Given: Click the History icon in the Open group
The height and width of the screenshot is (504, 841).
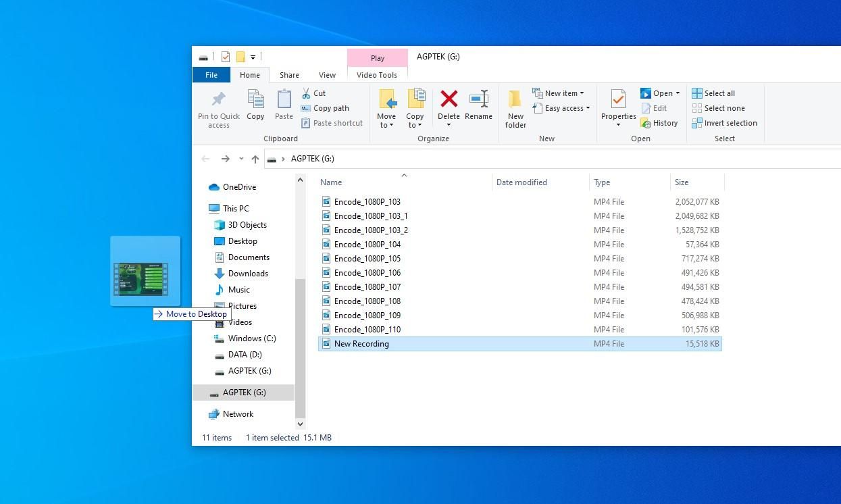Looking at the screenshot, I should (x=647, y=123).
